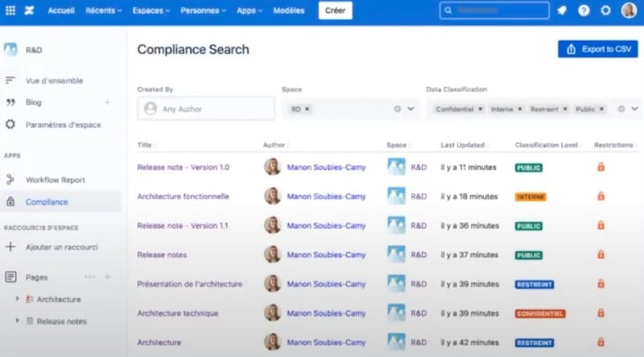
Task: Click the Paramètres d'espace gear icon
Action: click(x=10, y=125)
